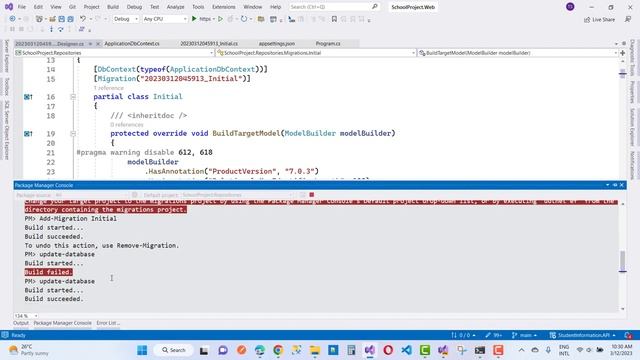
Task: Click the Undo toolbar icon
Action: [83, 19]
